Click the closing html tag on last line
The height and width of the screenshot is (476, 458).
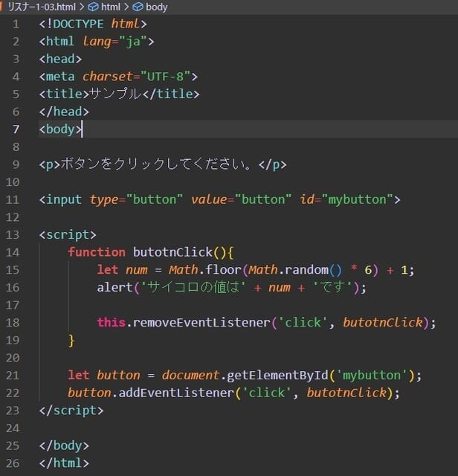pos(64,463)
